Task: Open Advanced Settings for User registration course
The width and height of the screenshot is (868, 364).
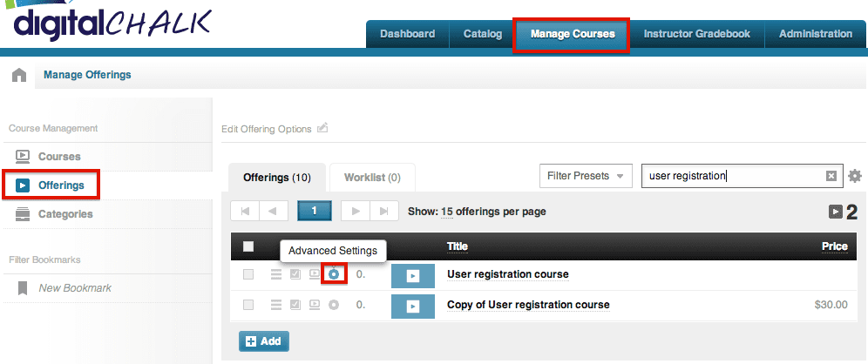Action: pyautogui.click(x=334, y=273)
